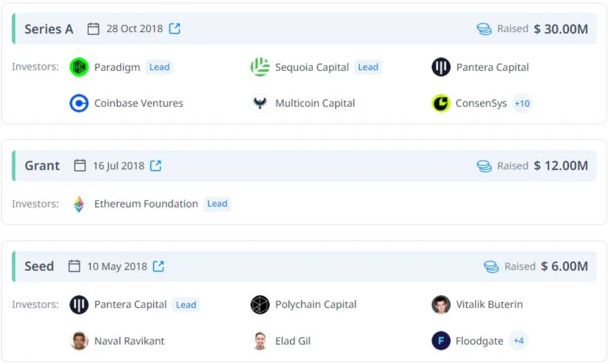Click Naval Ravikant's avatar
Viewport: 610px width, 364px height.
79,341
